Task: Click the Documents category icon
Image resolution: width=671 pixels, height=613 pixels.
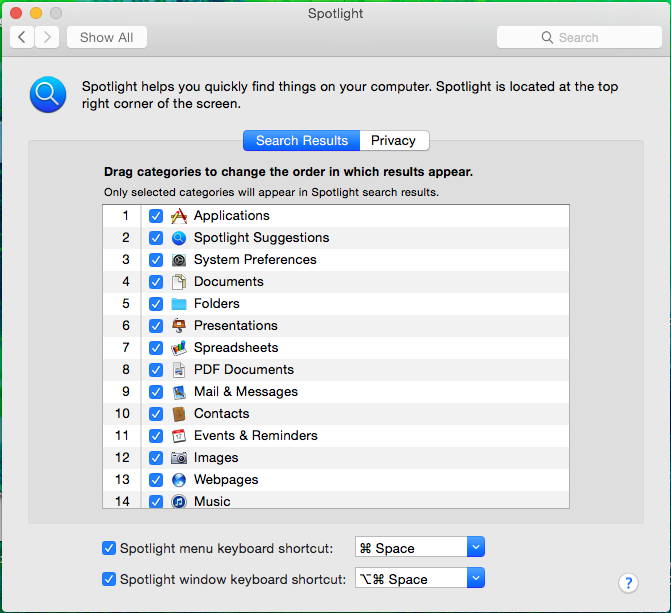Action: (x=179, y=282)
